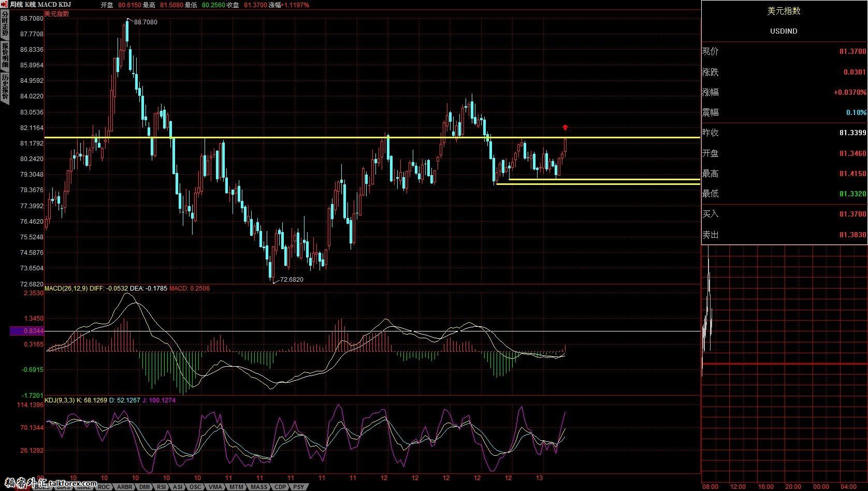Click the 16:00 intraday time label
The height and width of the screenshot is (491, 868).
pyautogui.click(x=765, y=486)
